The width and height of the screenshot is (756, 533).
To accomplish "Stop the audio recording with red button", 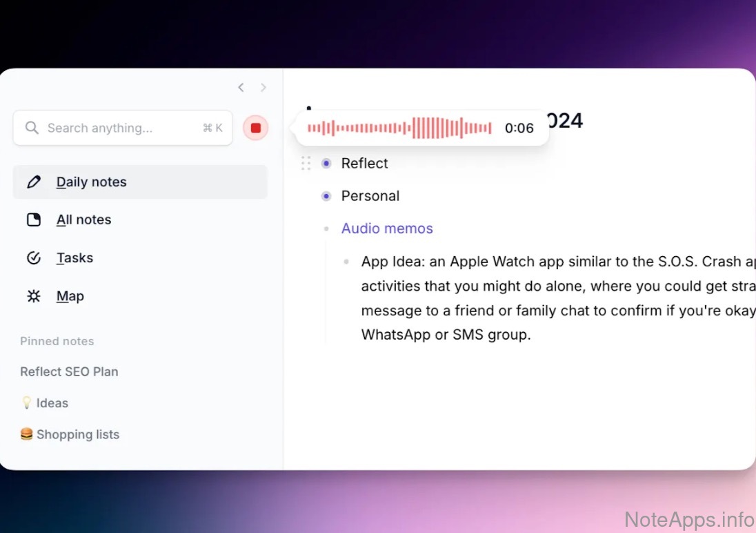I will (x=255, y=128).
